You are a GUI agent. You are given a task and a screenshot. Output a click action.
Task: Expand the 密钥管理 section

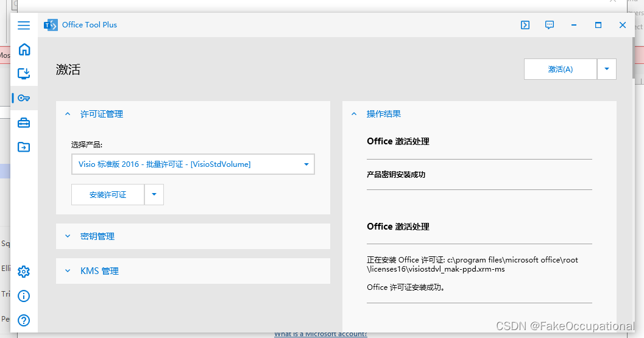pos(193,236)
